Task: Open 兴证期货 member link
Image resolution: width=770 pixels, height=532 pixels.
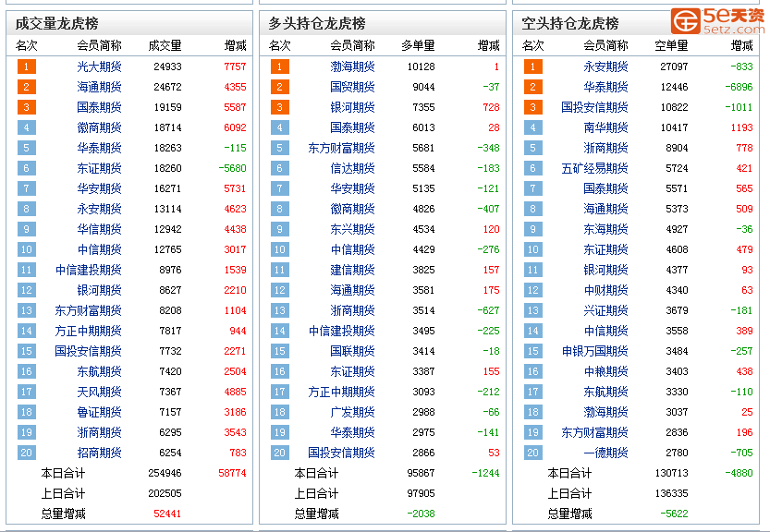Action: (606, 310)
